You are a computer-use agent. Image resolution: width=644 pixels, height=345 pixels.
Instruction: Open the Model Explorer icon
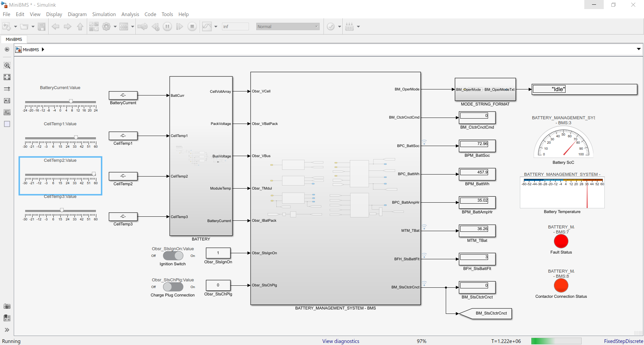pyautogui.click(x=124, y=26)
